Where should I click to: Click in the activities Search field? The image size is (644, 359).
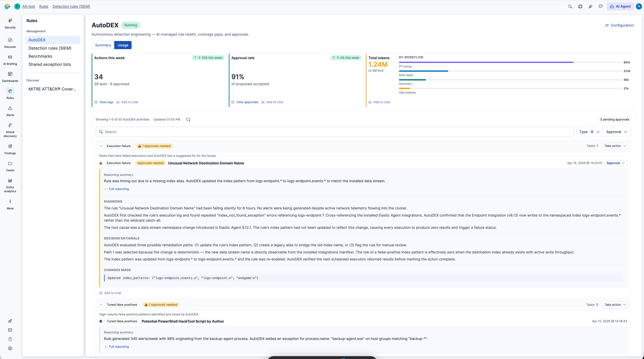click(x=335, y=132)
